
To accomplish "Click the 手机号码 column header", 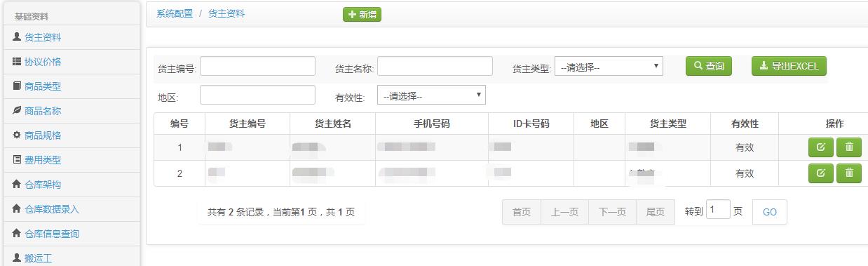I will point(432,124).
